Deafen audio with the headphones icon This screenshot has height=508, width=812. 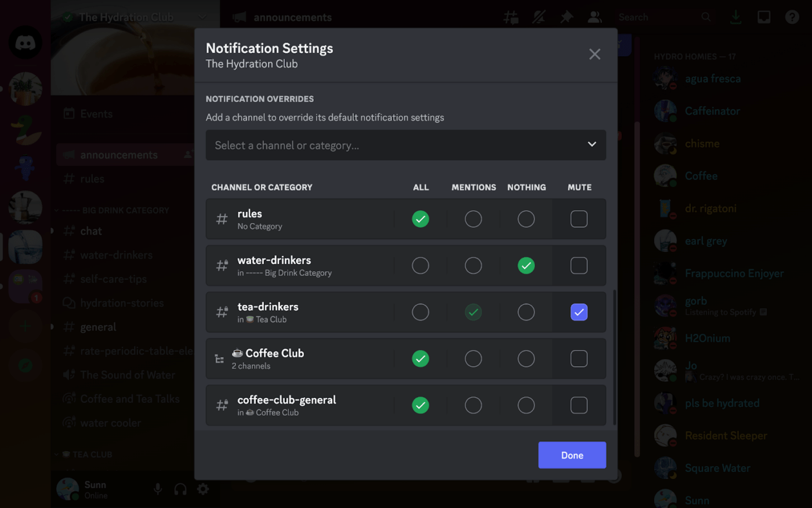180,489
